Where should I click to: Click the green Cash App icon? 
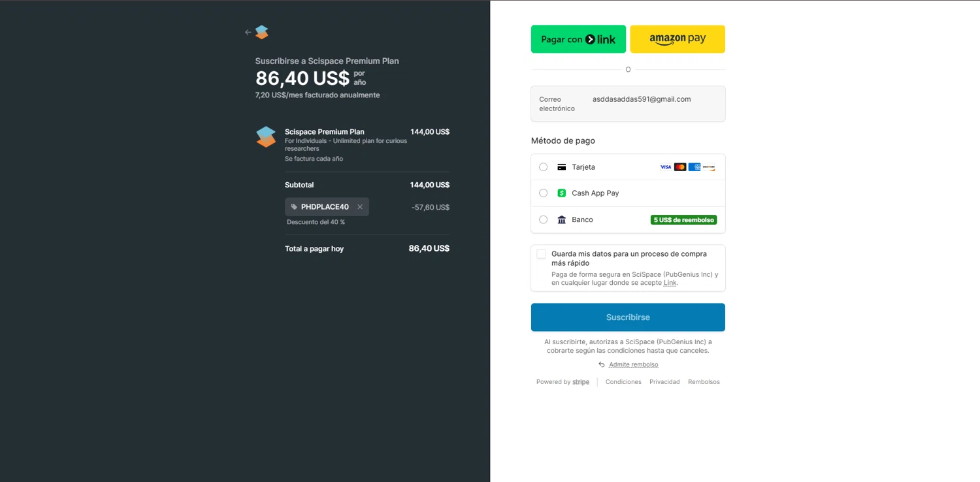pos(561,193)
